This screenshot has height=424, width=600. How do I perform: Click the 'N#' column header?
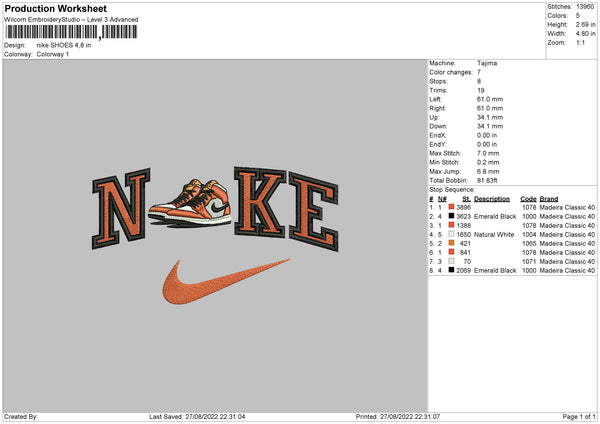tap(442, 199)
